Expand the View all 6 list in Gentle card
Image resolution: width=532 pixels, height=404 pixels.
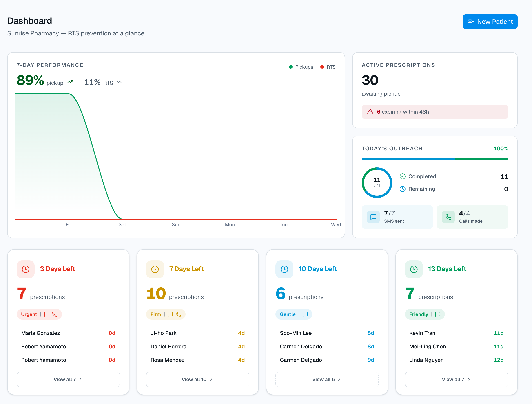click(x=327, y=379)
